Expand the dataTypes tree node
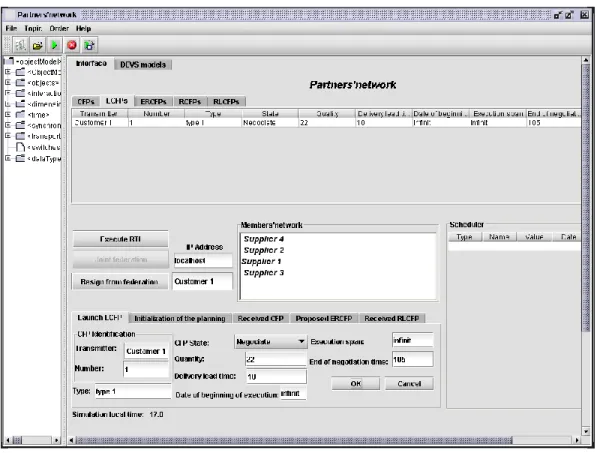The image size is (597, 453). pyautogui.click(x=8, y=158)
